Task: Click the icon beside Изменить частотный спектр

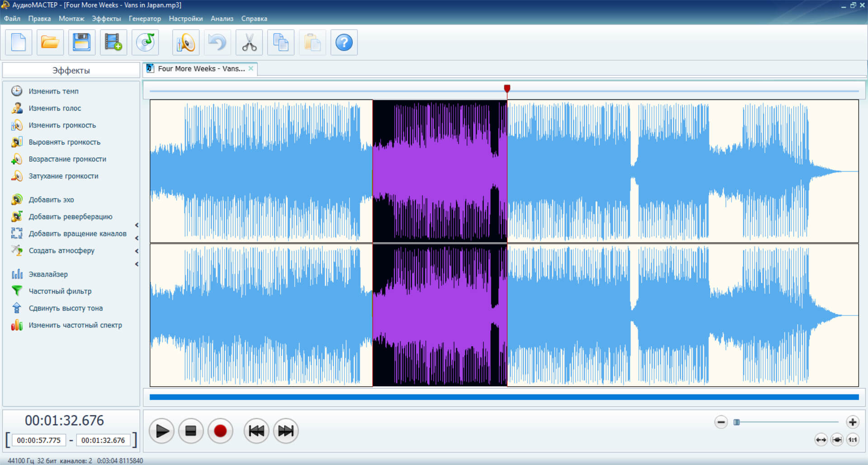Action: pyautogui.click(x=17, y=325)
